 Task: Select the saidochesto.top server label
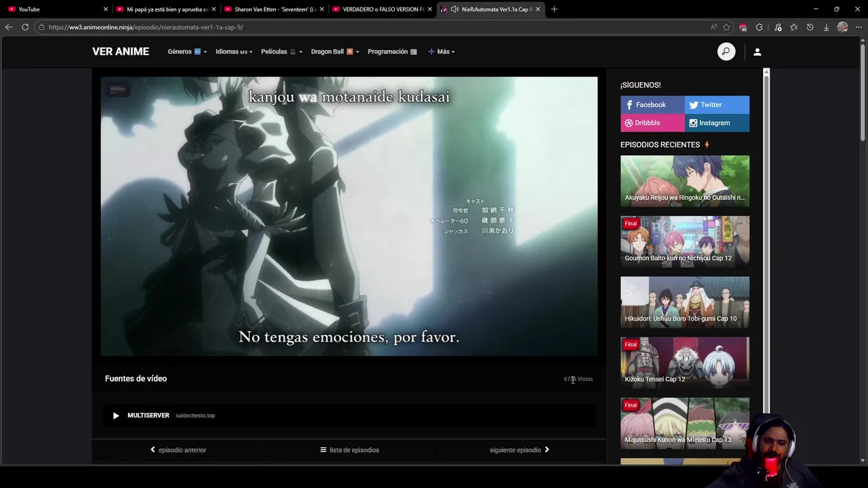point(195,415)
